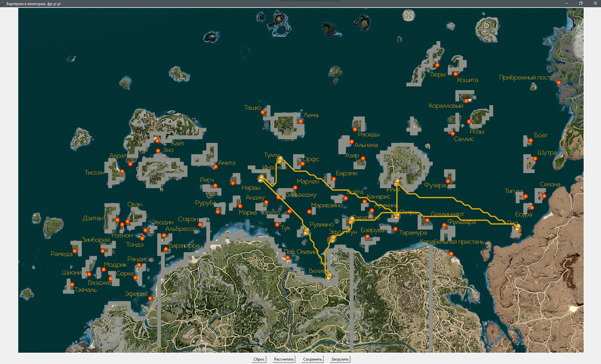Click the Тарамура island marker

pyautogui.click(x=395, y=229)
